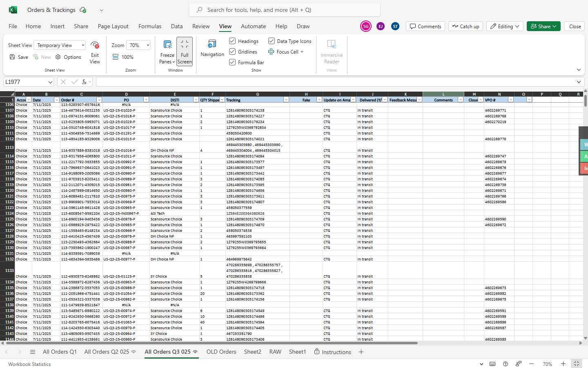Click the horizontal scrollbar

pyautogui.click(x=212, y=343)
